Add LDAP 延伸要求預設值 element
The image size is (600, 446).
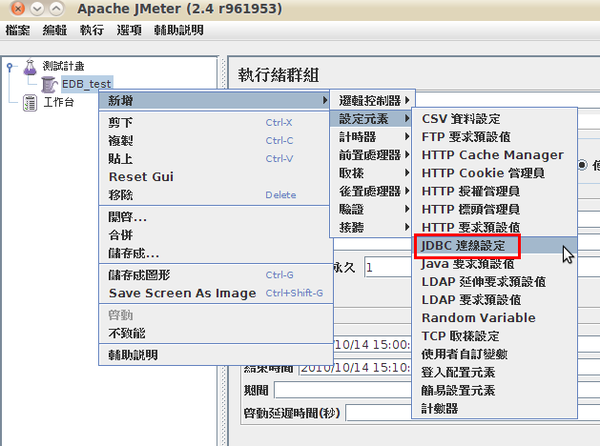tap(494, 282)
